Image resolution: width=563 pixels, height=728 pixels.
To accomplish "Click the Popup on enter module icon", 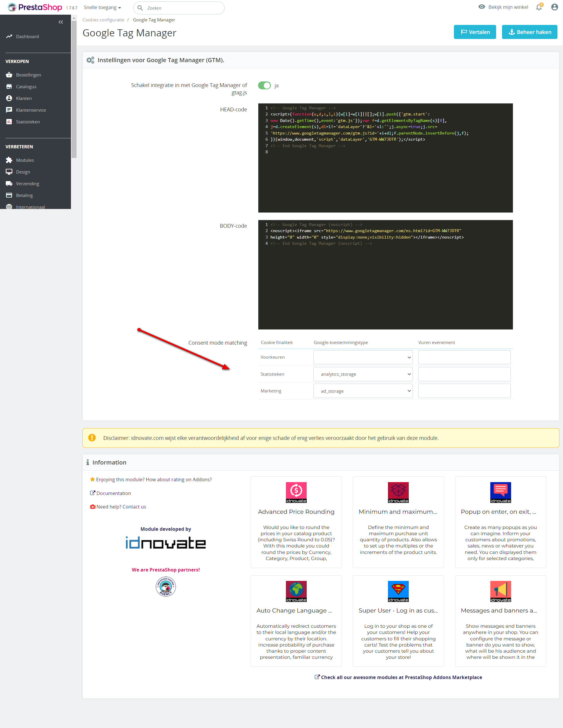I will pyautogui.click(x=500, y=492).
